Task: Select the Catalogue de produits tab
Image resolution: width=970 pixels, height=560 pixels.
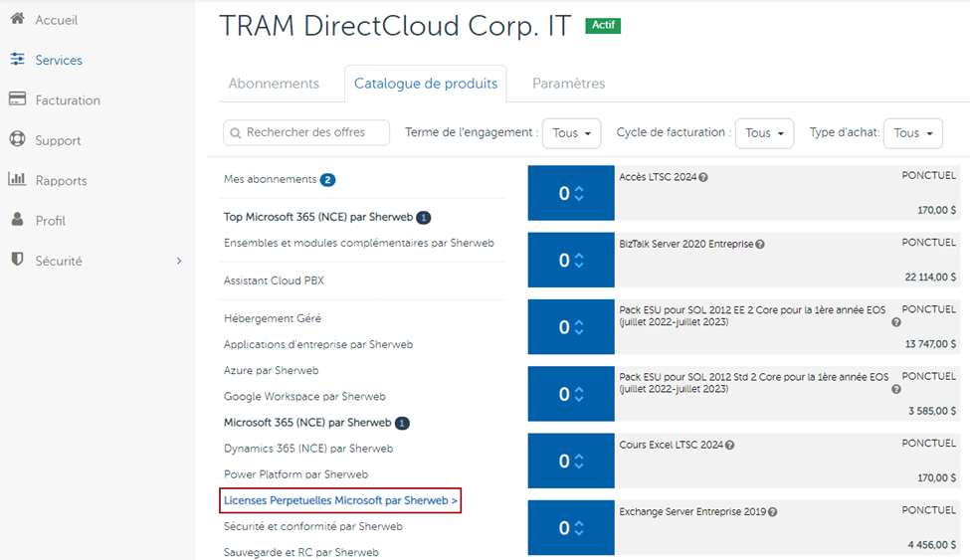Action: 426,84
